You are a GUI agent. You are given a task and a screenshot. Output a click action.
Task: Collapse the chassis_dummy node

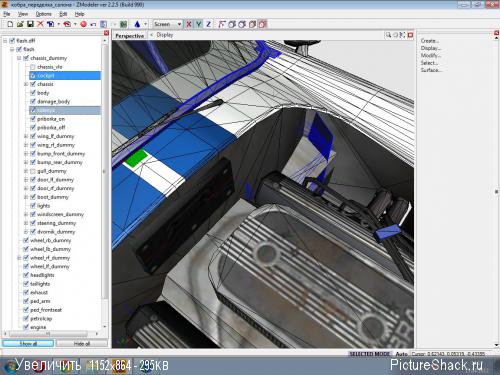coord(19,58)
